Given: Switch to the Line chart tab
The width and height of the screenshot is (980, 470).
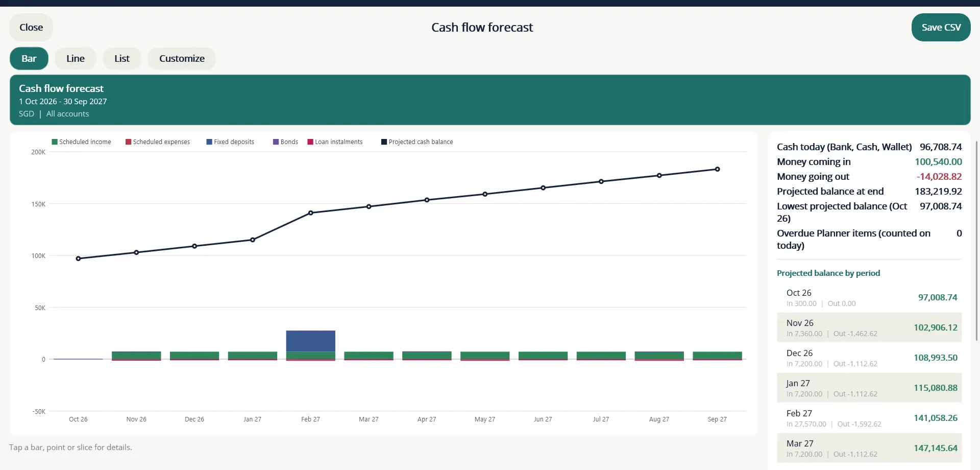Looking at the screenshot, I should 76,59.
